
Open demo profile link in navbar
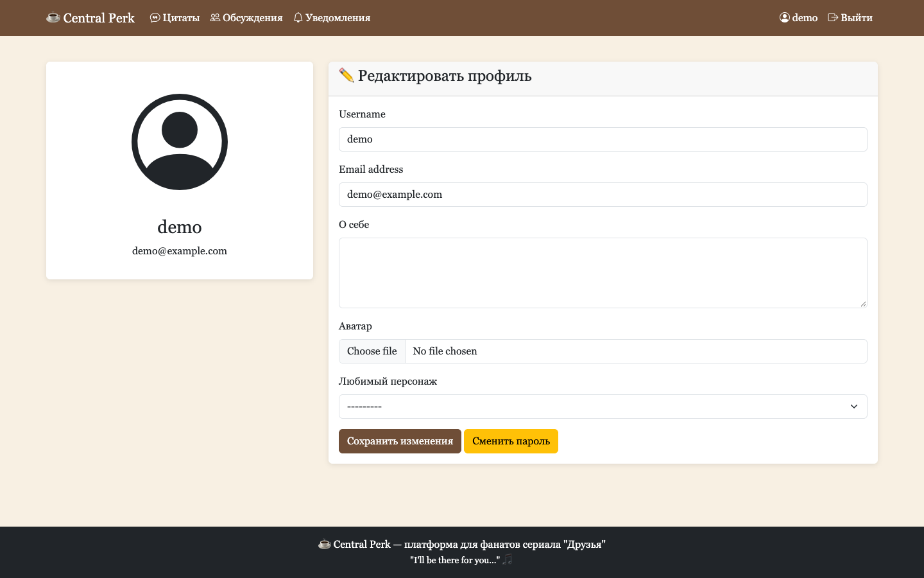point(798,18)
